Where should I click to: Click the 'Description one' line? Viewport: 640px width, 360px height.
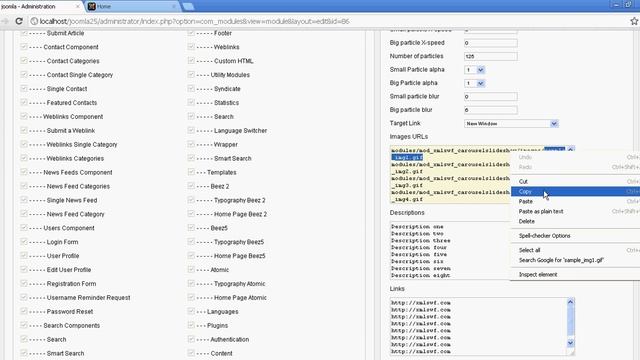point(417,227)
